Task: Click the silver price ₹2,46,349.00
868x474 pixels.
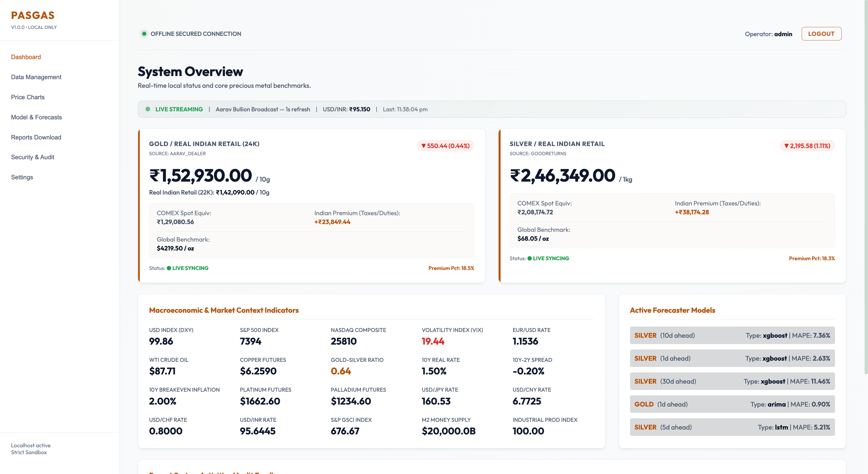Action: [x=562, y=176]
